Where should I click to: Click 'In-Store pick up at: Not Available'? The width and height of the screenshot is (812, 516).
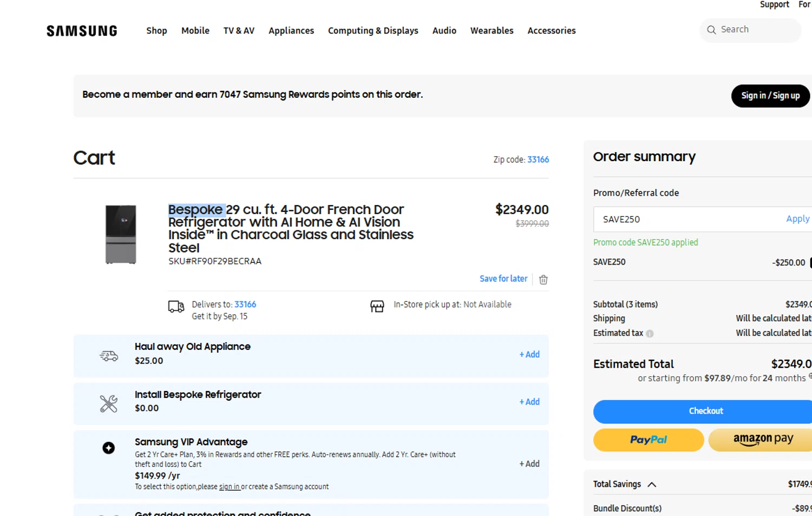[x=453, y=305]
